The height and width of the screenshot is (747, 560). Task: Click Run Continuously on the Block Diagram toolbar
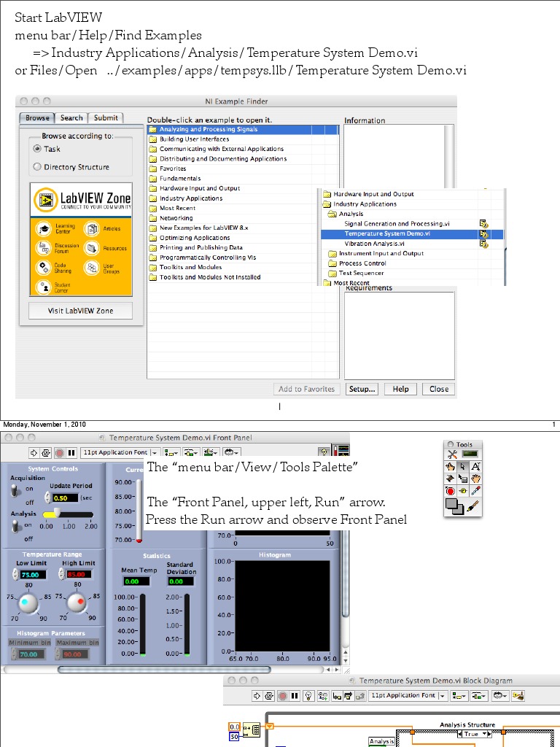click(x=268, y=696)
